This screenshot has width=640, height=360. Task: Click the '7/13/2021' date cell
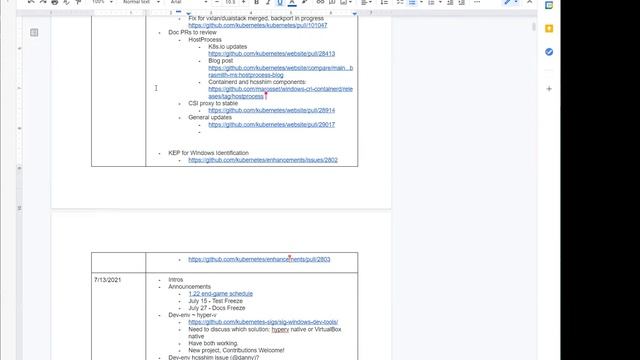pos(107,280)
